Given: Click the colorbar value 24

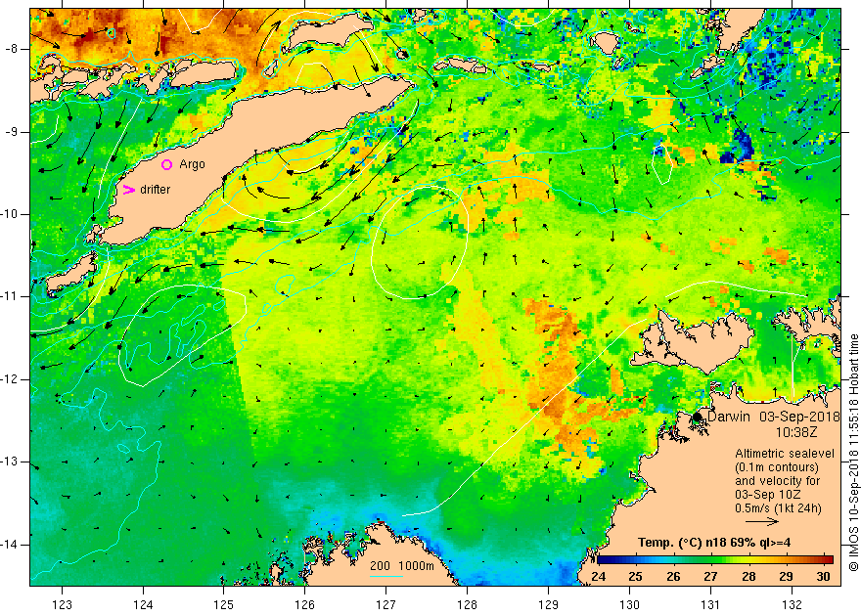Looking at the screenshot, I should point(599,577).
